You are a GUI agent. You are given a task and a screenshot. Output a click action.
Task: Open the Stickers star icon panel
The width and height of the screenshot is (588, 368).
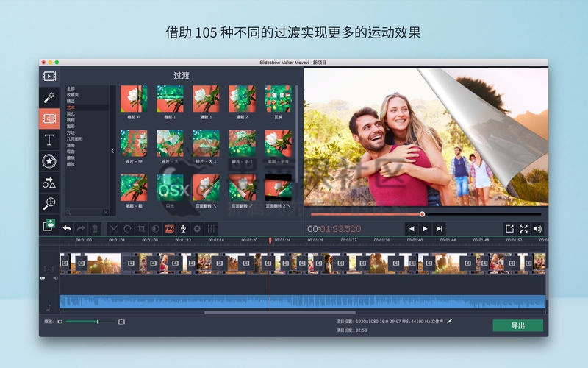[49, 161]
